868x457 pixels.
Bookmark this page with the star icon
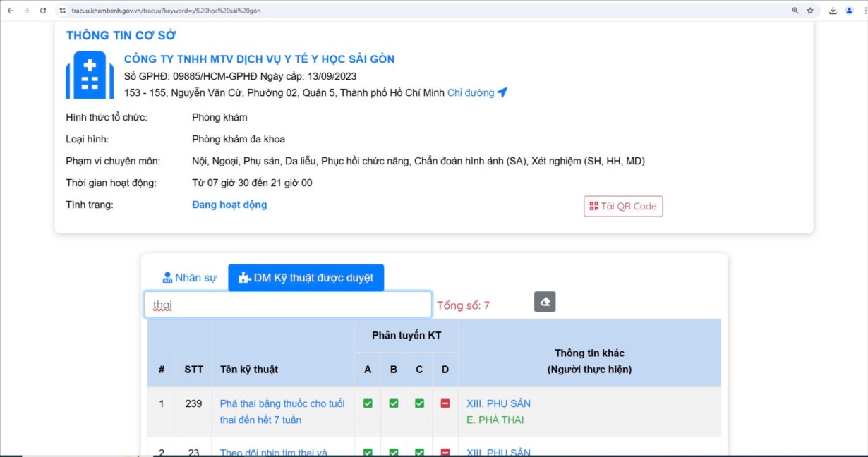tap(810, 11)
